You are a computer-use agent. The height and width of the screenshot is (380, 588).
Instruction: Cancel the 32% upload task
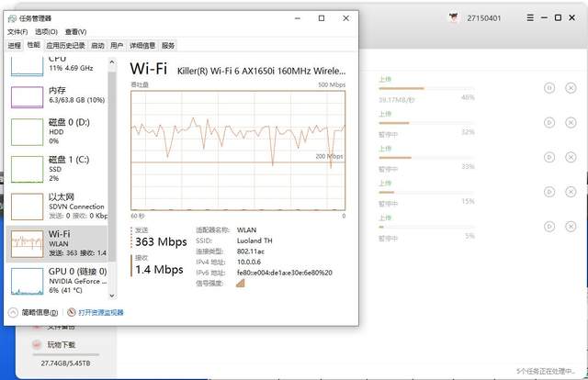[571, 123]
